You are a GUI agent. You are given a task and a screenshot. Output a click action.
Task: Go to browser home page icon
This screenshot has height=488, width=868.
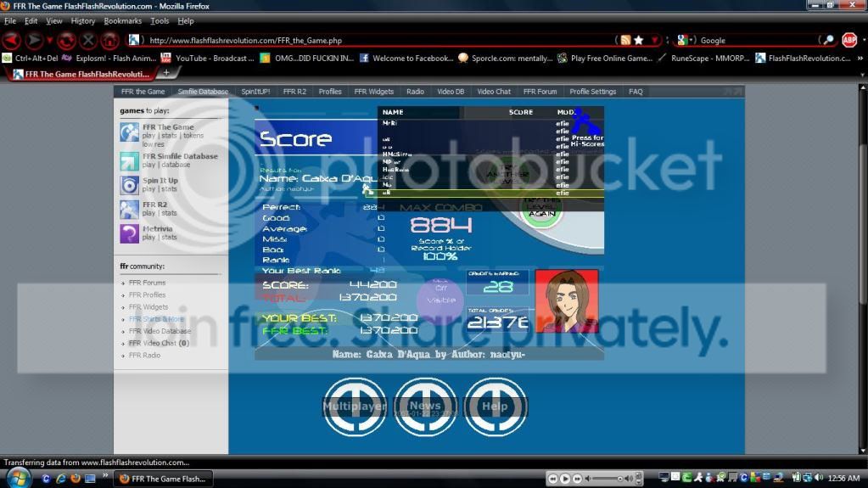pos(109,40)
